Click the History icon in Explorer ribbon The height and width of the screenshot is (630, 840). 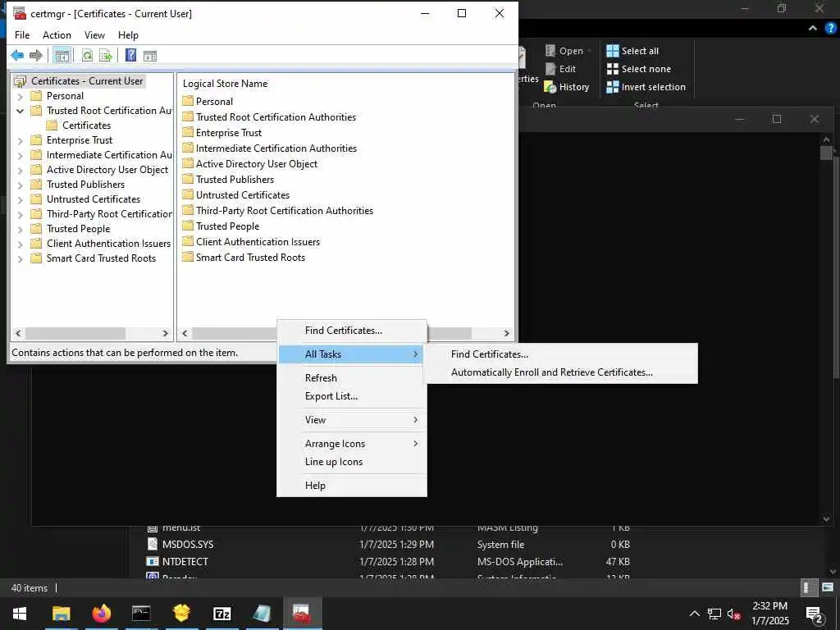(x=550, y=87)
